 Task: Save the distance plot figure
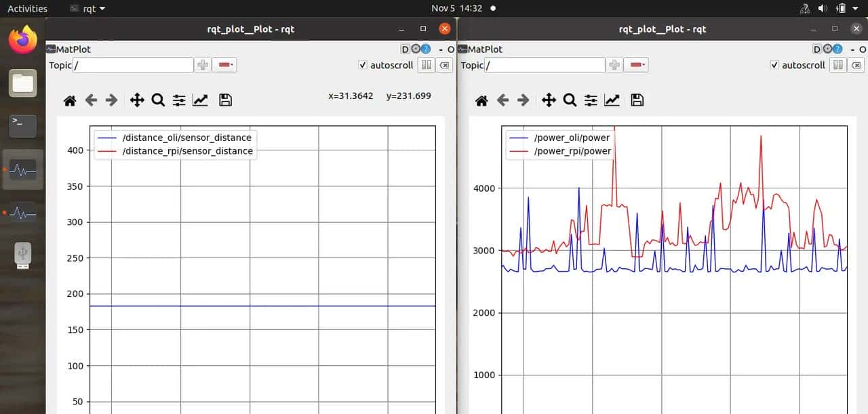click(x=226, y=100)
